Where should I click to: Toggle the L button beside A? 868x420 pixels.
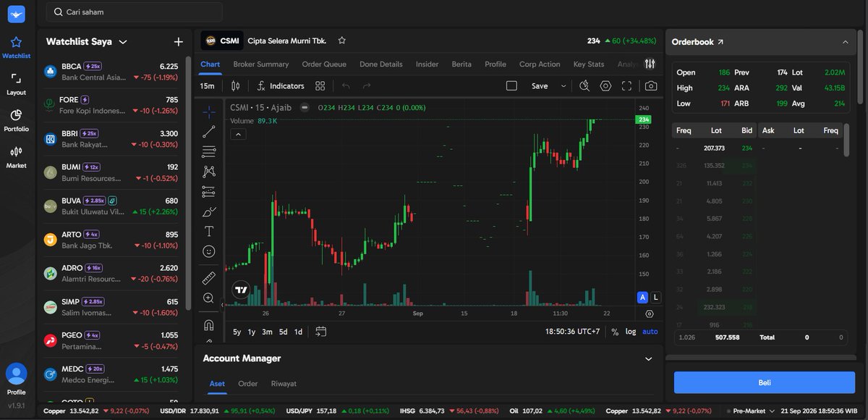click(656, 297)
